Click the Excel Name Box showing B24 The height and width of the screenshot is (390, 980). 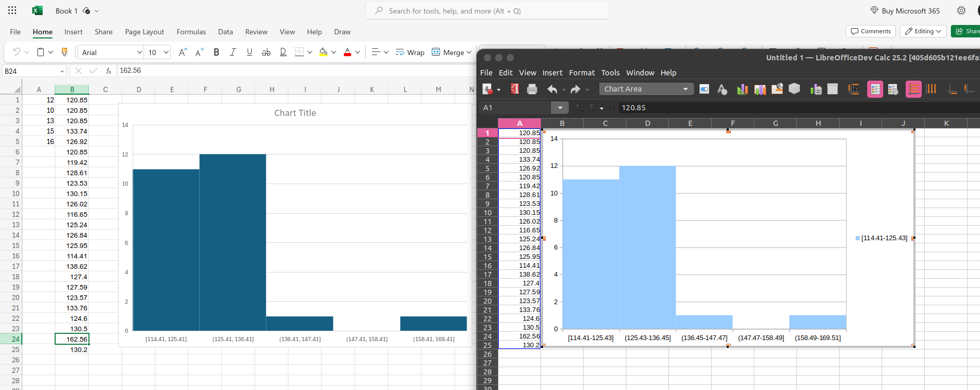point(34,71)
